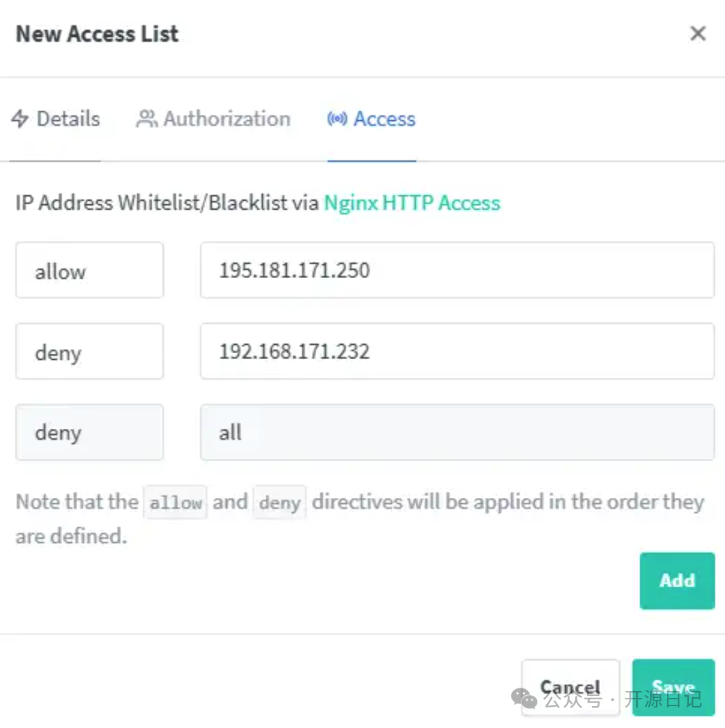Image resolution: width=725 pixels, height=728 pixels.
Task: Open the Nginx HTTP Access link
Action: pos(412,203)
